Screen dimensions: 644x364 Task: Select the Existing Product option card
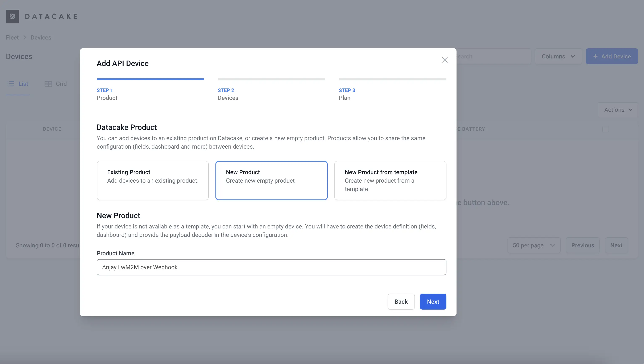(153, 180)
